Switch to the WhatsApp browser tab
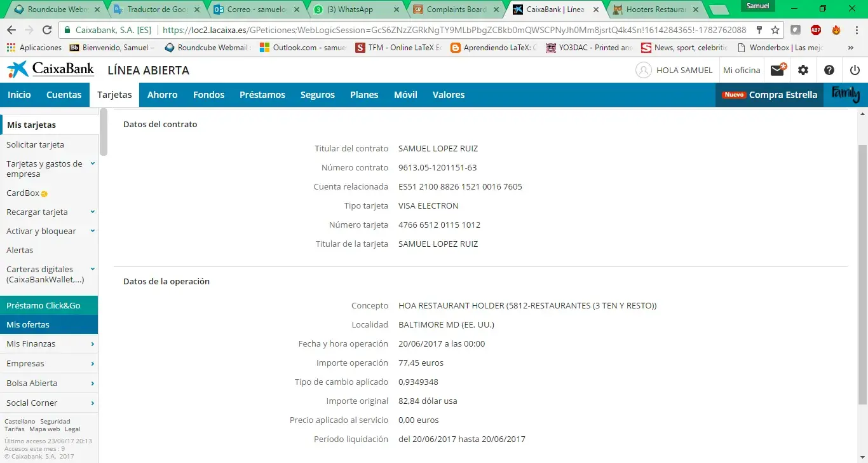Screen dimensions: 868x463 [355, 10]
